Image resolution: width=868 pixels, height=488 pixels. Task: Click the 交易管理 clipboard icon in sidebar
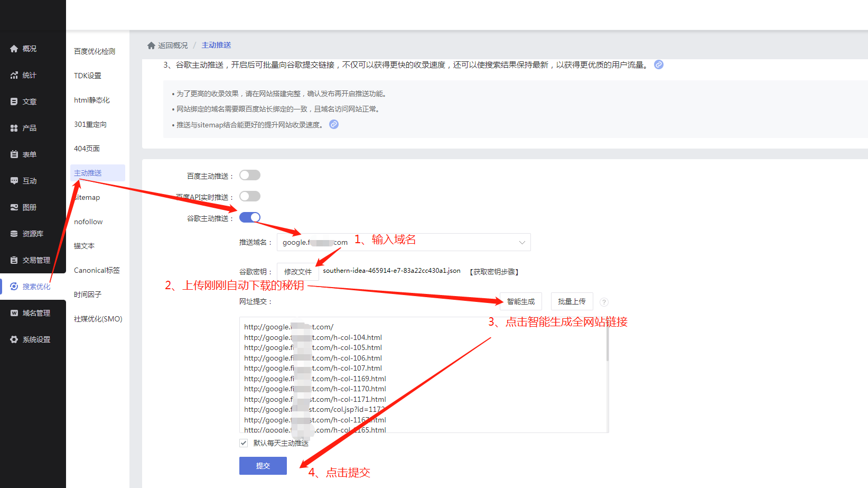14,260
